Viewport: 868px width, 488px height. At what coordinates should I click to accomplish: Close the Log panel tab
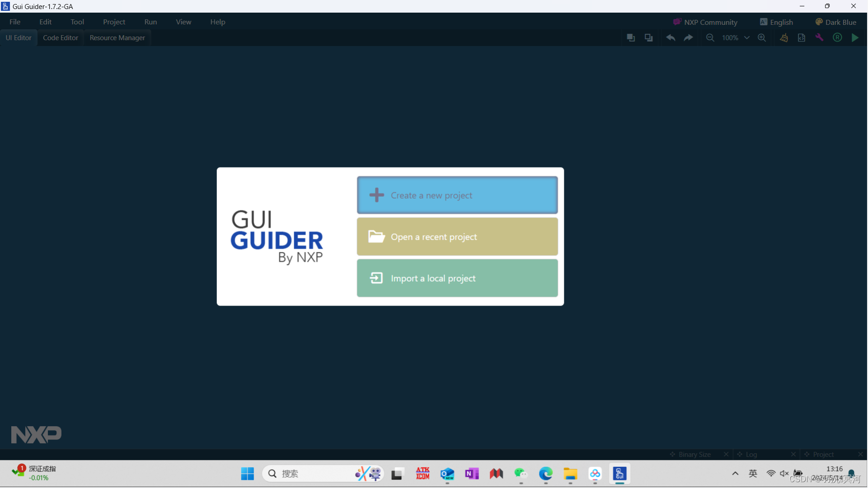coord(793,454)
